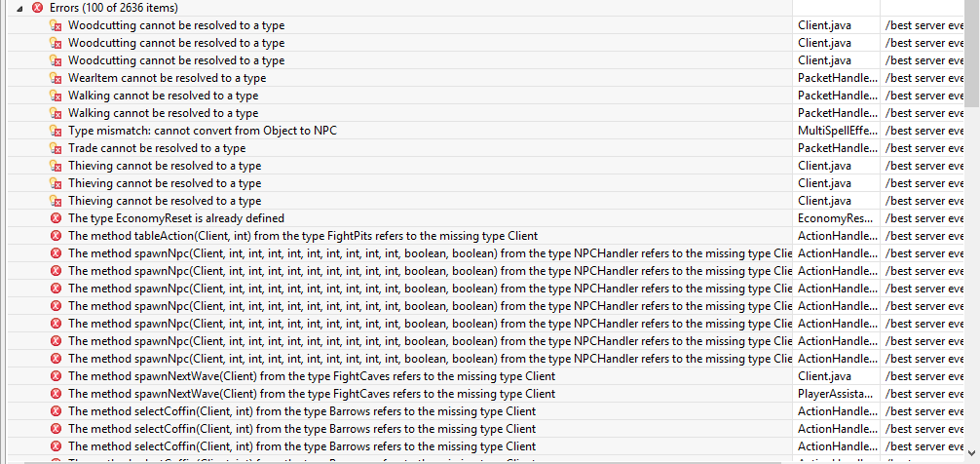Click the red Errors category icon

38,8
